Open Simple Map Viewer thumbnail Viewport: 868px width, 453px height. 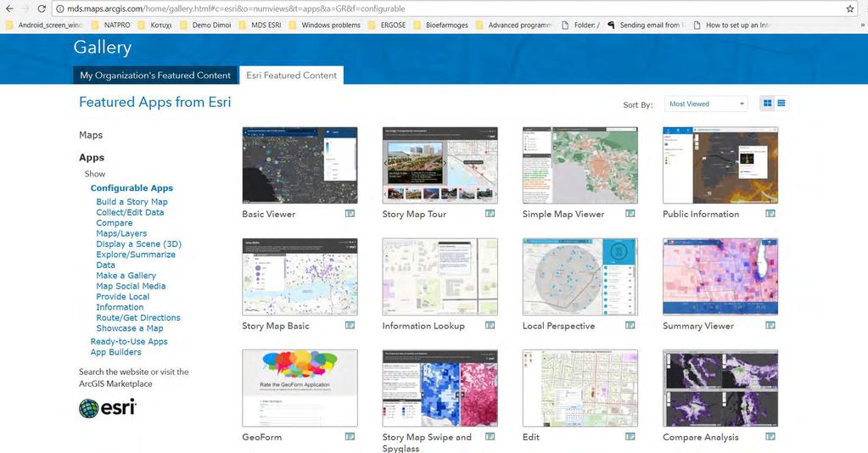[580, 165]
